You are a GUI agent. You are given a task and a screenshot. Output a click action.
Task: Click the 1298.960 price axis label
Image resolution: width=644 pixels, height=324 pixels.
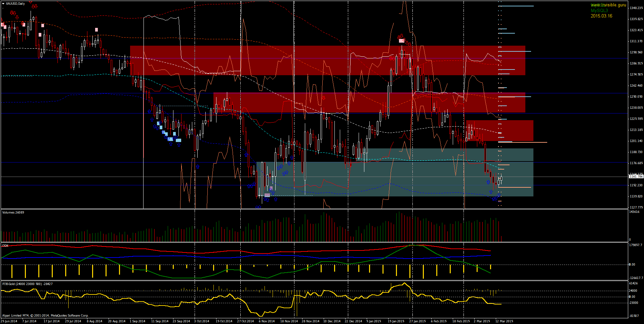(x=636, y=52)
